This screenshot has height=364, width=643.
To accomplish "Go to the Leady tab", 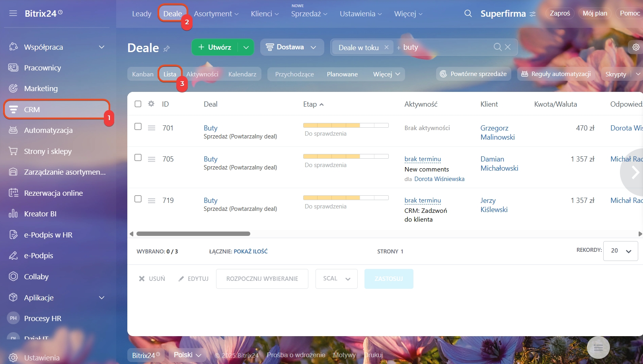I will [x=142, y=14].
